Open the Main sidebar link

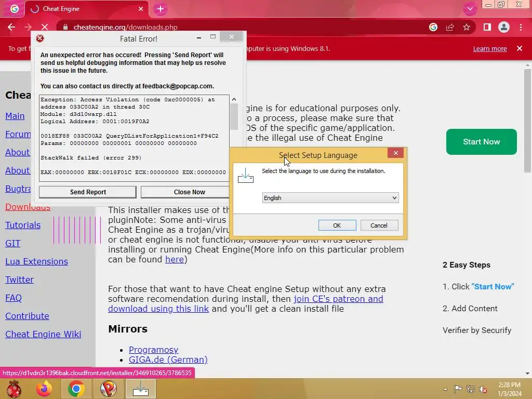pyautogui.click(x=15, y=116)
